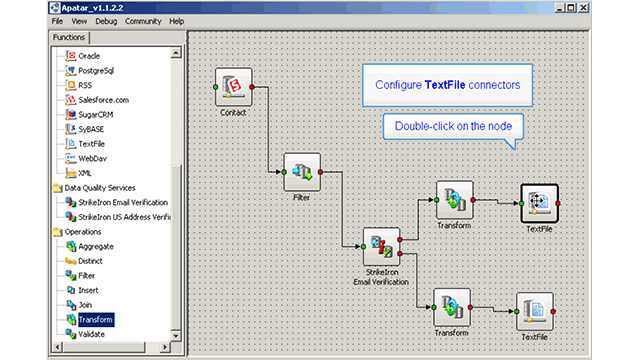Select the Contact Salesforce node on canvas

[x=233, y=87]
